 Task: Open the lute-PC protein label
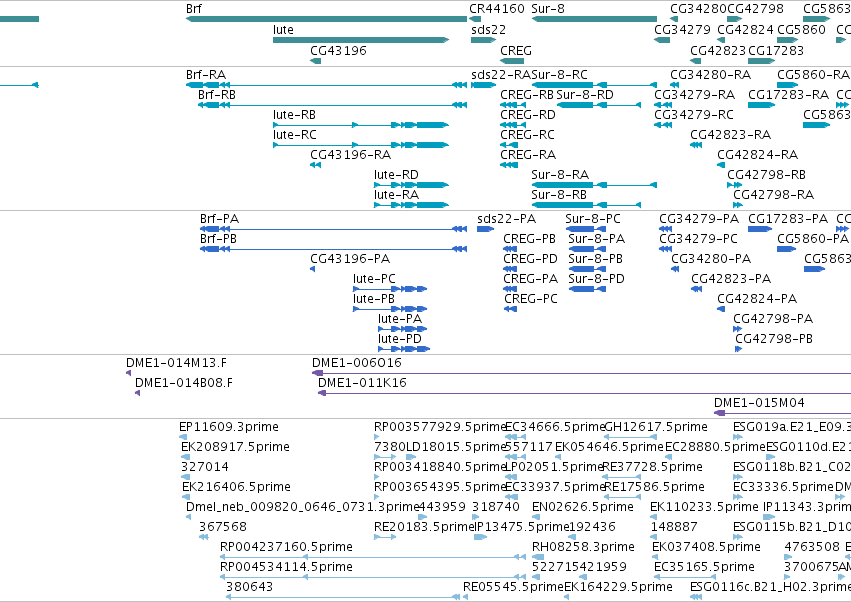tap(374, 279)
